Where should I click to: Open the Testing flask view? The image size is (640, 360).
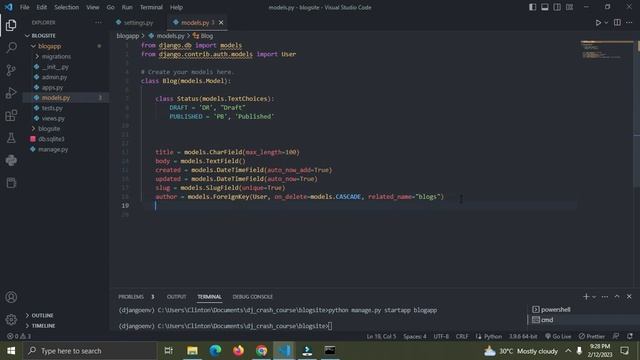[11, 138]
